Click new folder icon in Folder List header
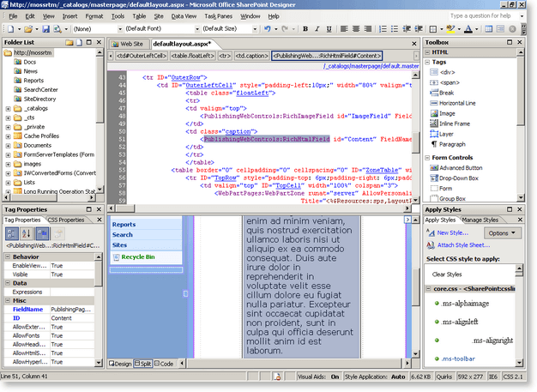 pyautogui.click(x=69, y=42)
